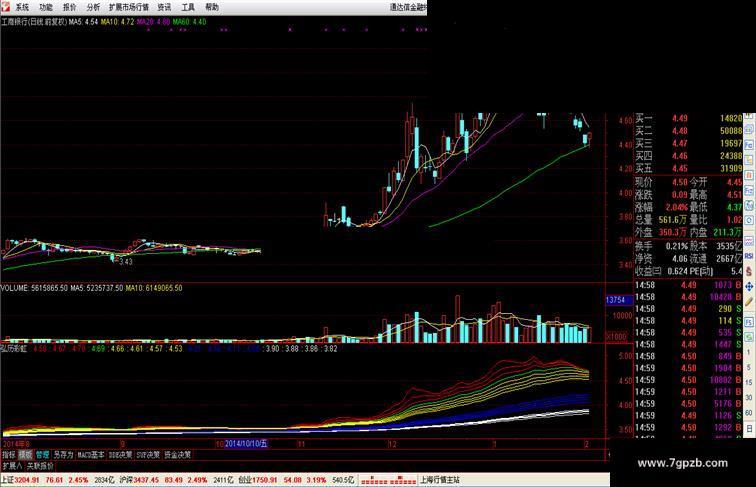Select the 指标 tab
Viewport: 756px width, 487px height.
click(9, 455)
